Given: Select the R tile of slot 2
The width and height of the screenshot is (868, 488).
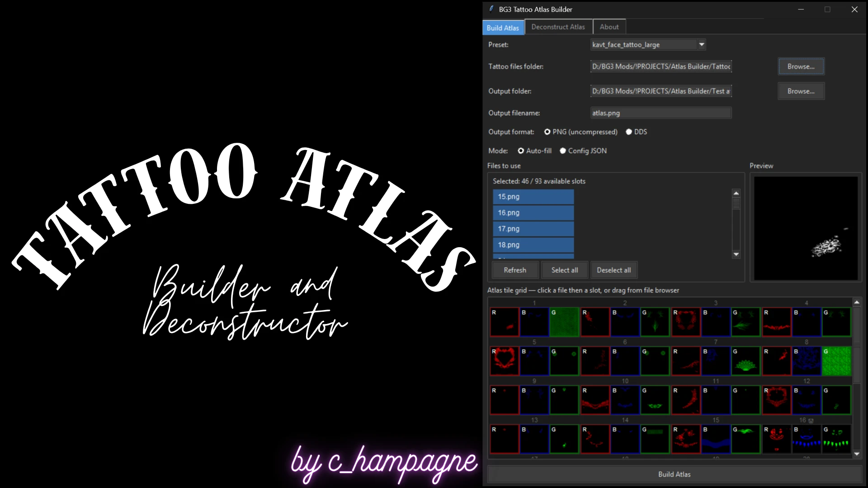Looking at the screenshot, I should point(595,322).
